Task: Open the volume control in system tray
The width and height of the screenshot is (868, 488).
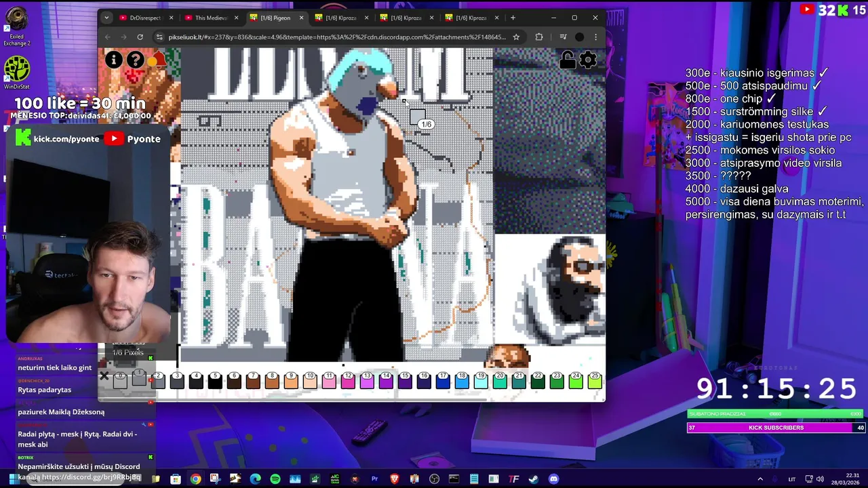Action: click(x=820, y=479)
